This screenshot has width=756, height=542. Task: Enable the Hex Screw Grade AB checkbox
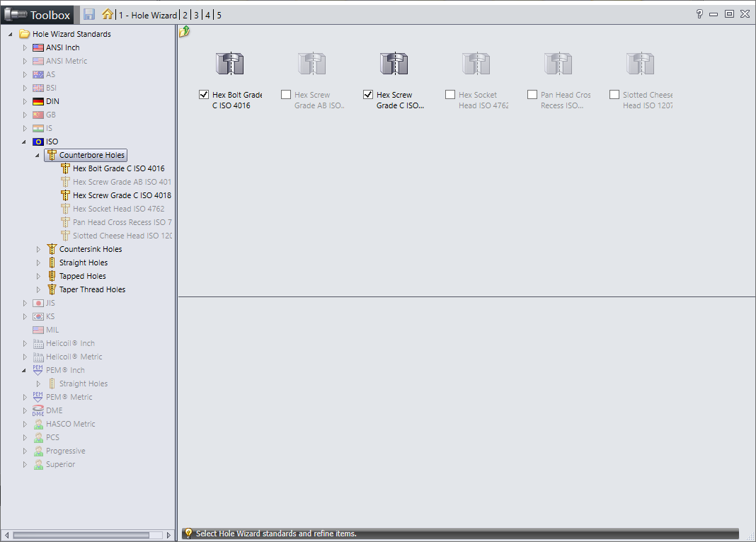click(x=286, y=94)
